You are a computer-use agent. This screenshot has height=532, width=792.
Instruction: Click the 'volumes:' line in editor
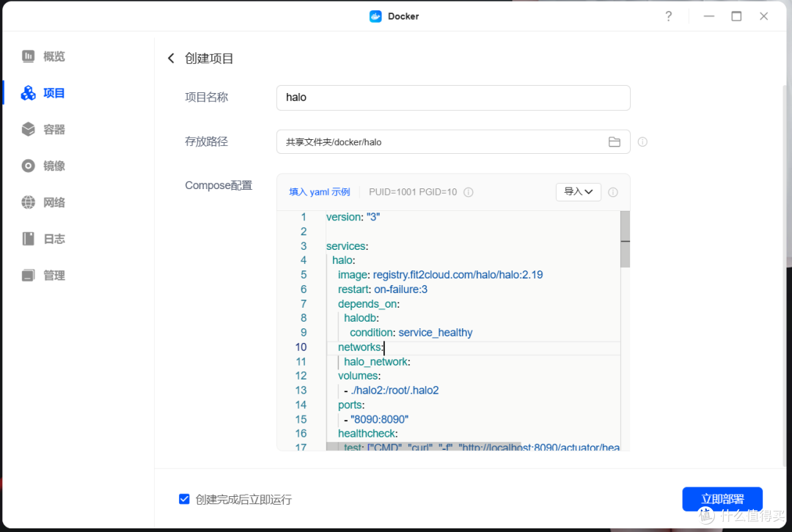359,376
